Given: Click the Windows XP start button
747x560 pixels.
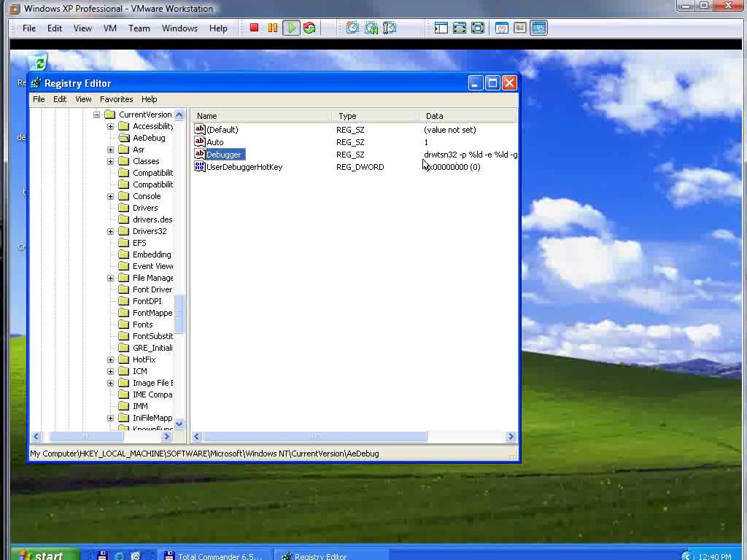Looking at the screenshot, I should [x=45, y=554].
